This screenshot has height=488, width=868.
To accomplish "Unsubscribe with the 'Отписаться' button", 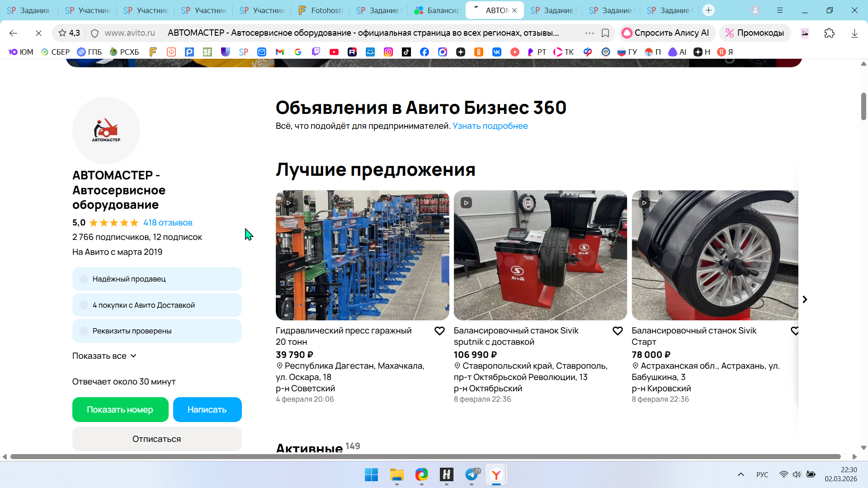I will pyautogui.click(x=157, y=439).
